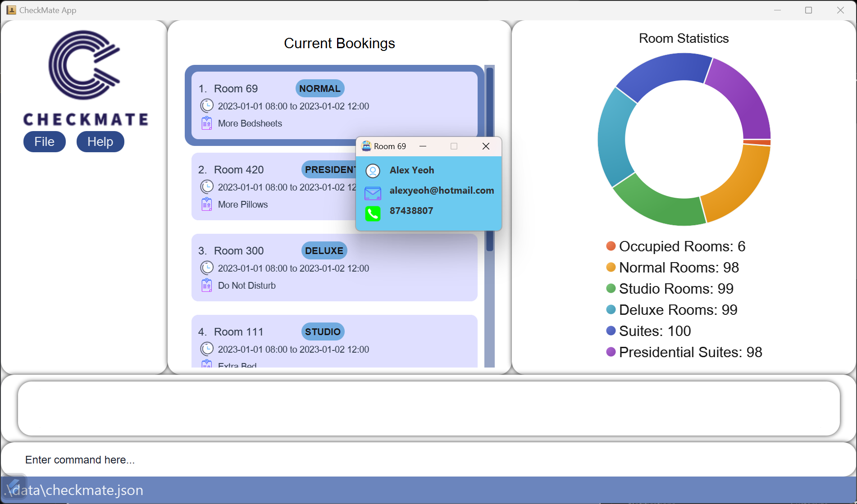The width and height of the screenshot is (857, 504).
Task: Click the phone number 87438807
Action: coord(411,211)
